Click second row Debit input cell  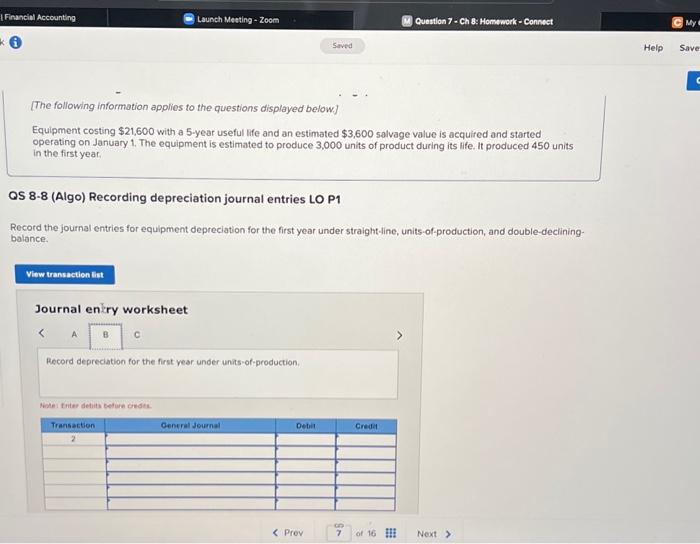[306, 453]
